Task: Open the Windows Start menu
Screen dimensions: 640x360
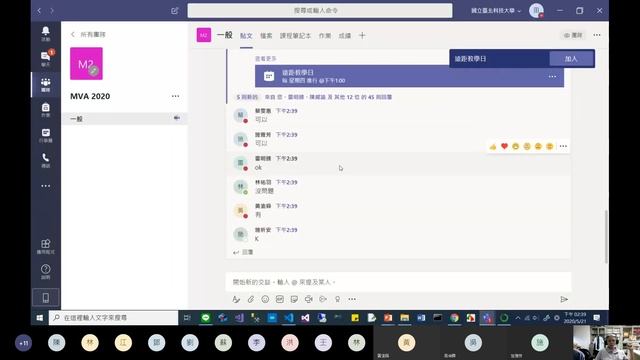Action: [x=40, y=318]
